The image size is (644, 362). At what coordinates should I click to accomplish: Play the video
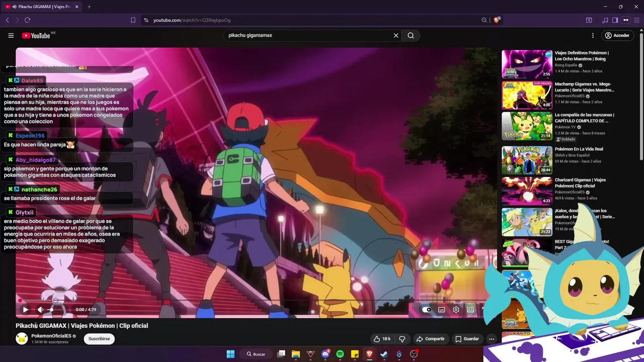click(25, 310)
